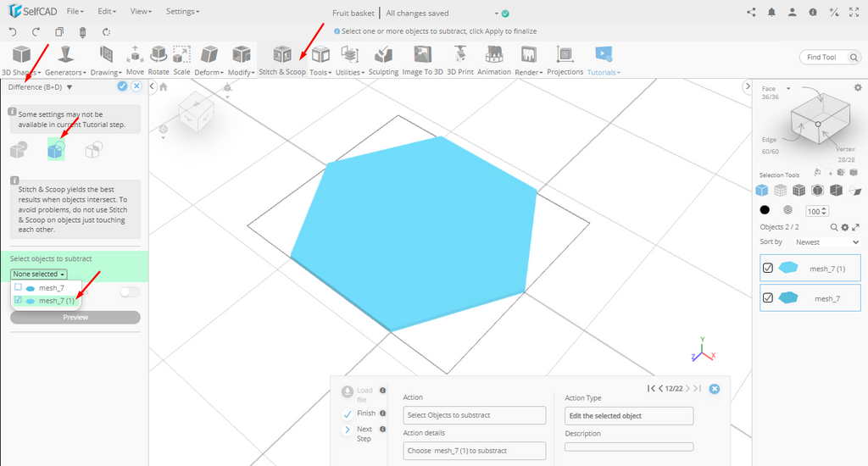
Task: Click the black color swatch
Action: tap(765, 210)
